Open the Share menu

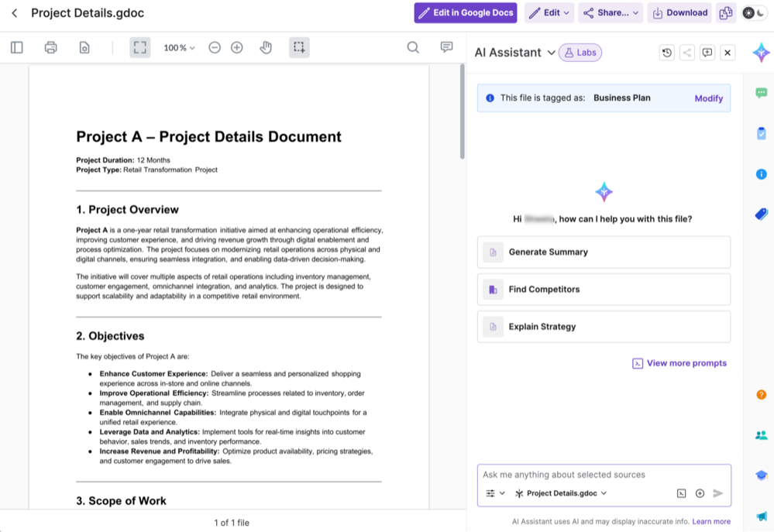click(x=611, y=12)
